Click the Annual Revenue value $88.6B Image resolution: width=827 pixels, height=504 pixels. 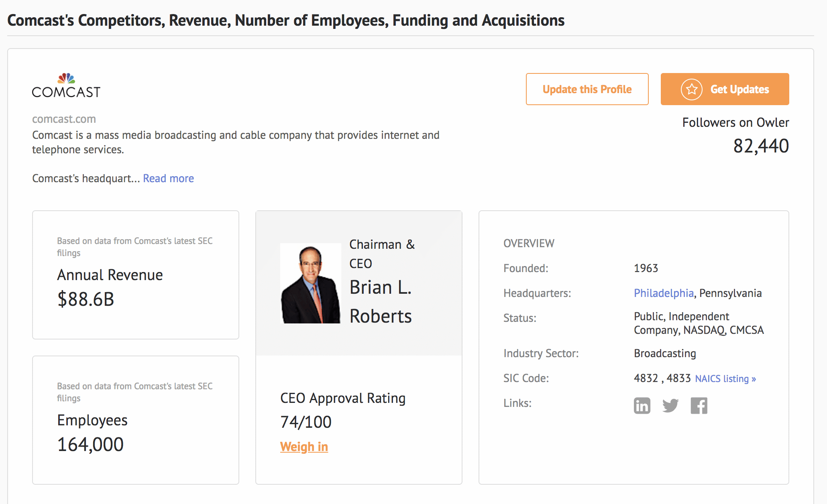pos(86,299)
